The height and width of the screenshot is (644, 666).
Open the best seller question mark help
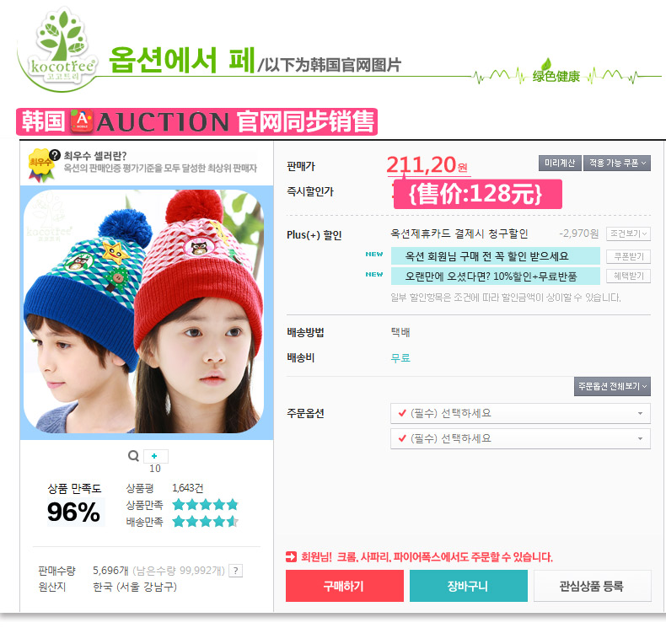pos(55,154)
